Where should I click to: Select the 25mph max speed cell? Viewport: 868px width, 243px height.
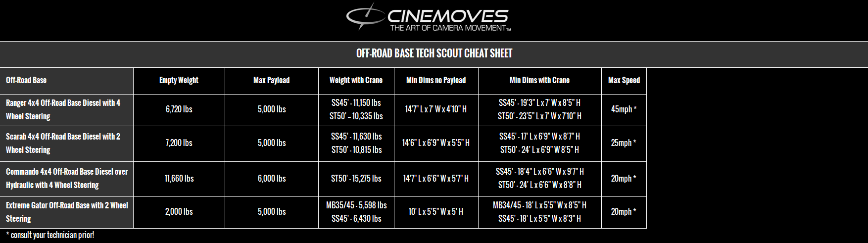tap(624, 143)
